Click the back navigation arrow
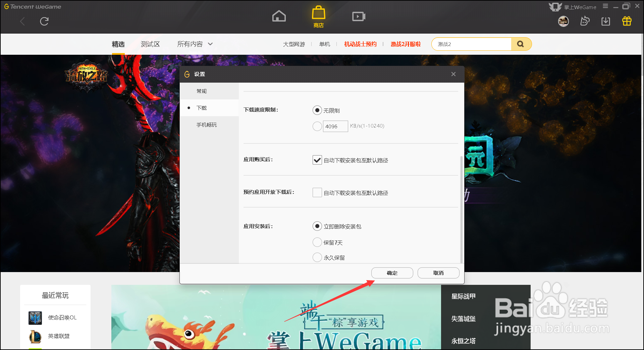644x350 pixels. 22,21
